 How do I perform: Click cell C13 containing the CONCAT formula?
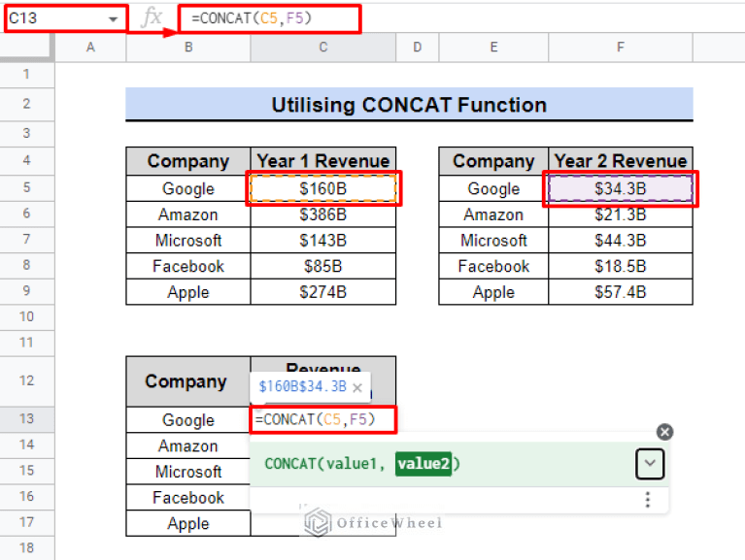pos(323,419)
